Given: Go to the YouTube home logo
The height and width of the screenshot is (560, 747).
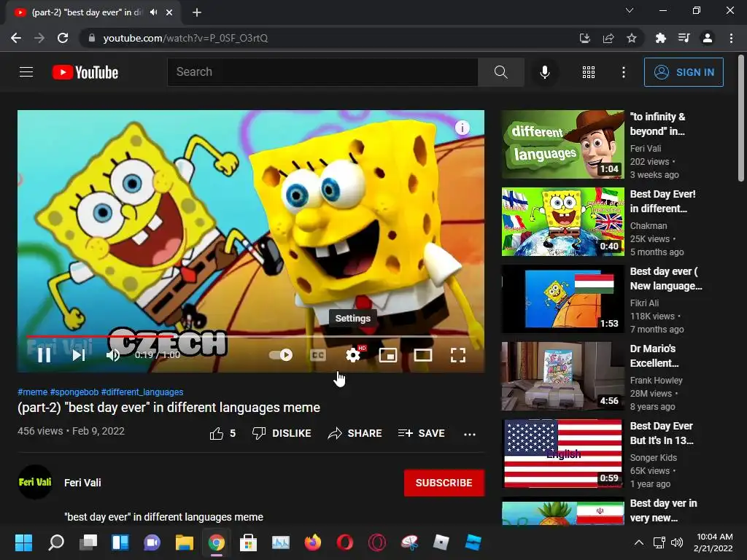Looking at the screenshot, I should pos(85,72).
